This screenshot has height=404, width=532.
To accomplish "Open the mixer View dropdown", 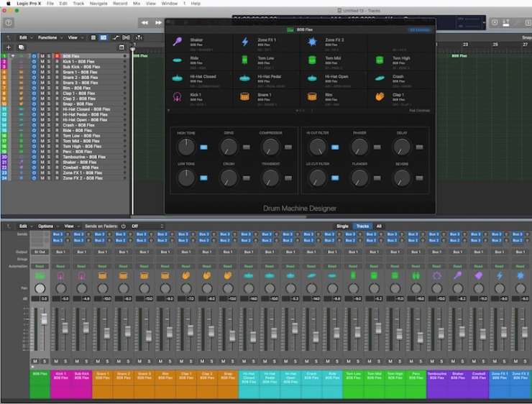I will [71, 226].
